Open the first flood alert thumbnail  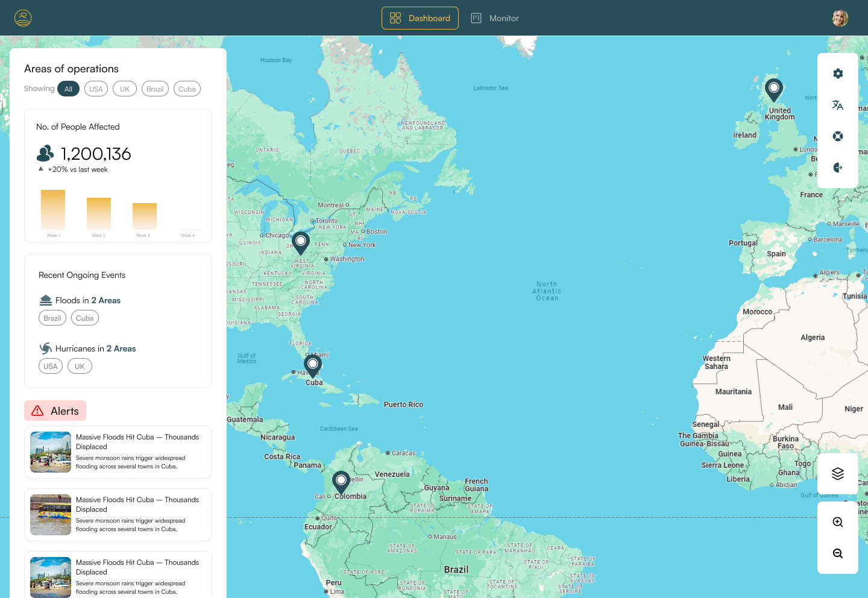(x=51, y=452)
